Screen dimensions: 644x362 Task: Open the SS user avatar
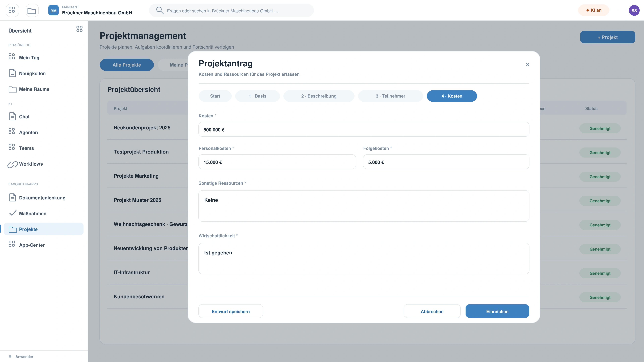pyautogui.click(x=634, y=10)
